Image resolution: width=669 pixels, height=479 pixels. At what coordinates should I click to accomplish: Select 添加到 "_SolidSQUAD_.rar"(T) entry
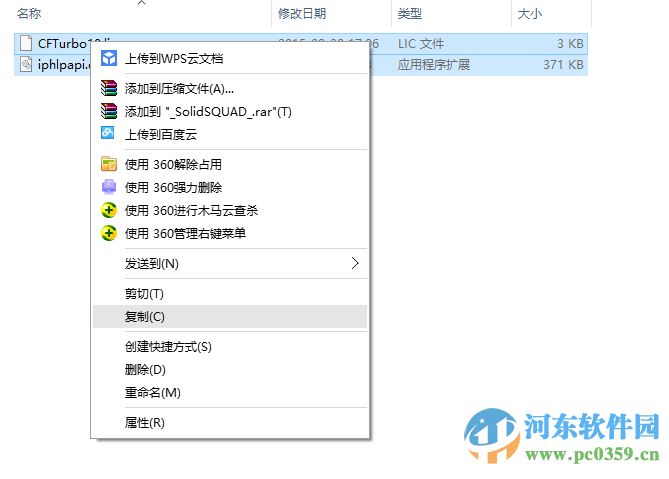tap(230, 111)
